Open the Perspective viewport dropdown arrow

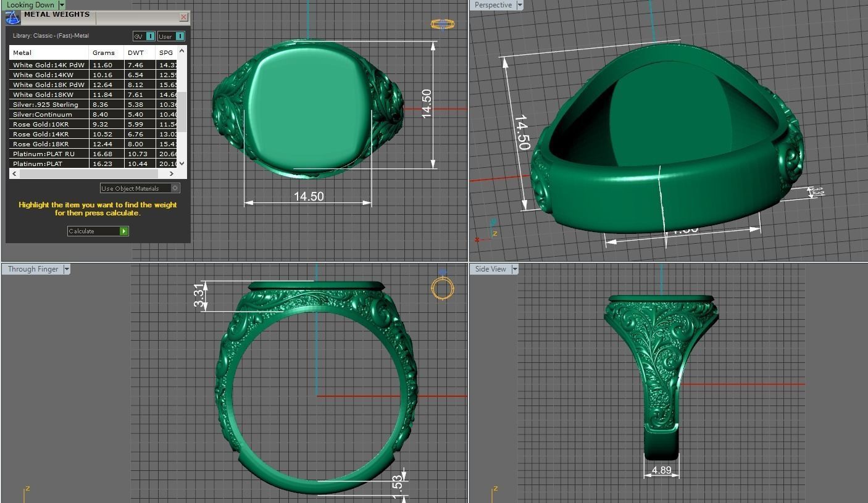coord(519,5)
